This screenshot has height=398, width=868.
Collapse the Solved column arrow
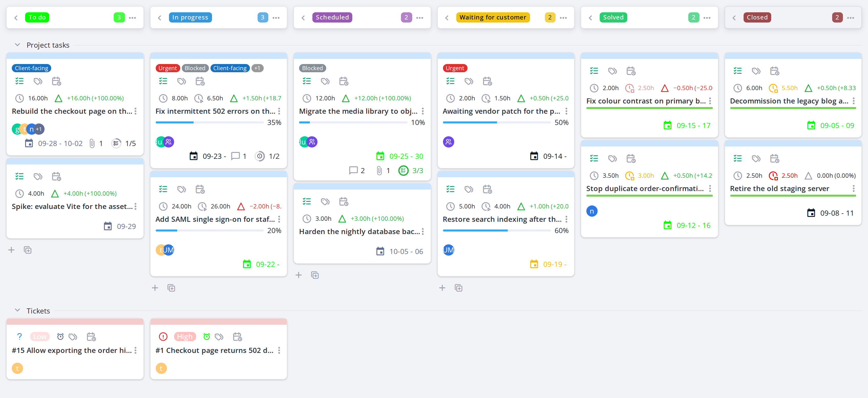click(590, 18)
